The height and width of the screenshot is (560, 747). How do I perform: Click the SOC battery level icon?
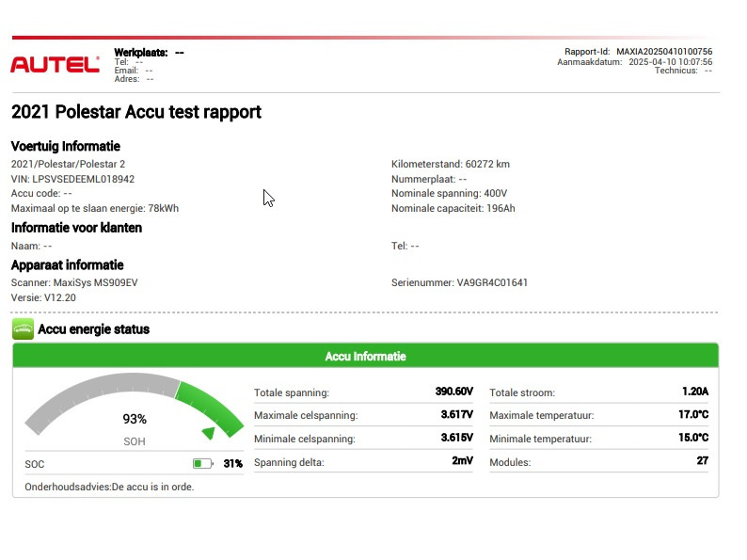point(202,463)
